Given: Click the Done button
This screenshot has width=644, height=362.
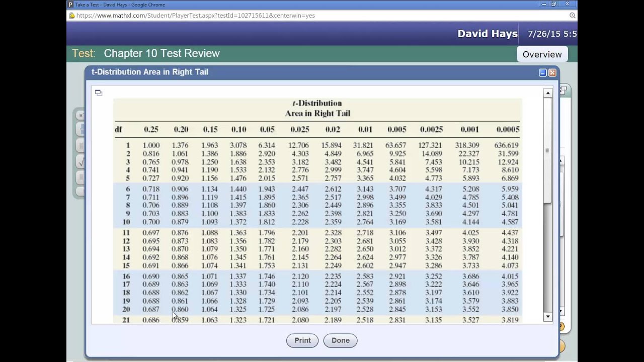Looking at the screenshot, I should pos(340,340).
